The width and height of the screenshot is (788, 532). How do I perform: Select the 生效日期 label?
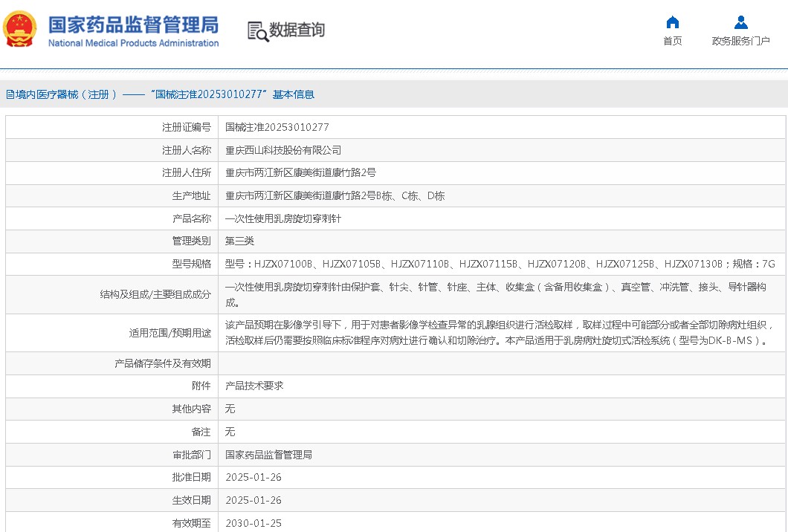(x=192, y=500)
